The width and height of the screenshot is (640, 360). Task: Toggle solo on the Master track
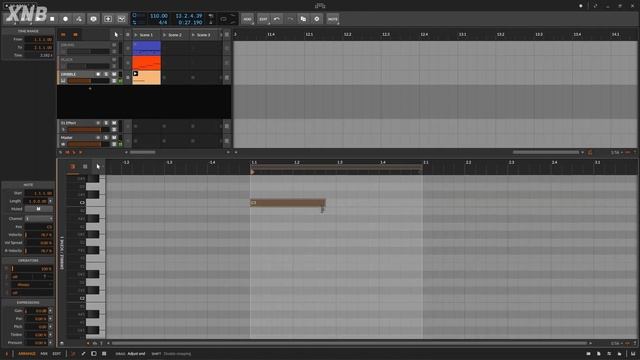click(x=106, y=138)
